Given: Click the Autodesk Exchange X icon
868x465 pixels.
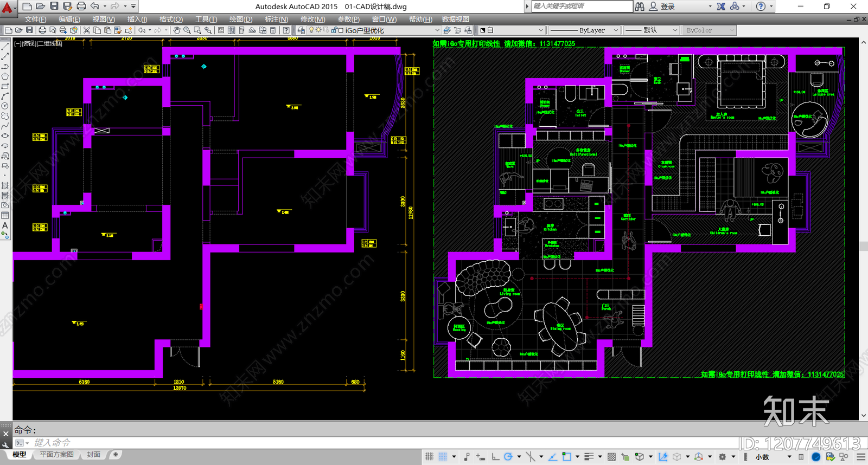Looking at the screenshot, I should (721, 7).
